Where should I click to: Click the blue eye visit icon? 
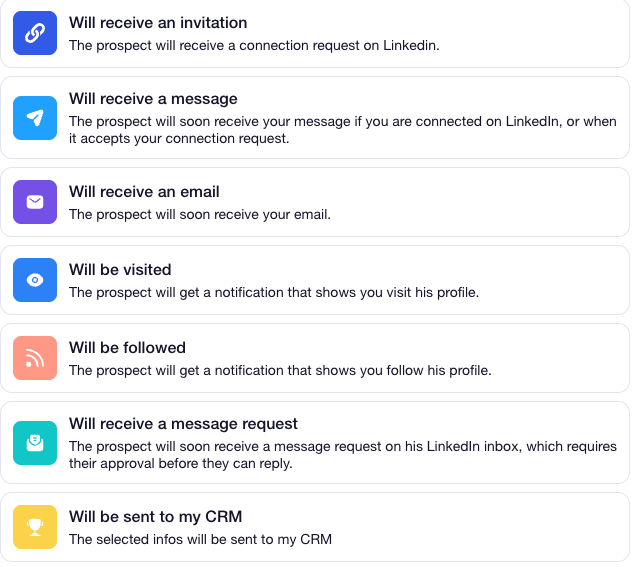pos(35,280)
